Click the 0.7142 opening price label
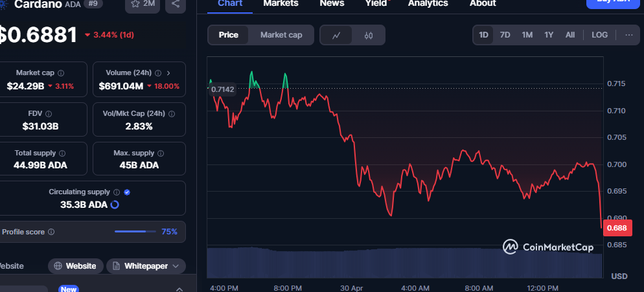Image resolution: width=644 pixels, height=292 pixels. (223, 89)
